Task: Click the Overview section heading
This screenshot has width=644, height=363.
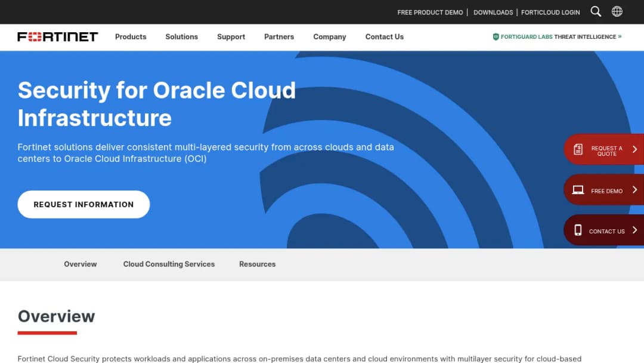Action: click(x=56, y=316)
